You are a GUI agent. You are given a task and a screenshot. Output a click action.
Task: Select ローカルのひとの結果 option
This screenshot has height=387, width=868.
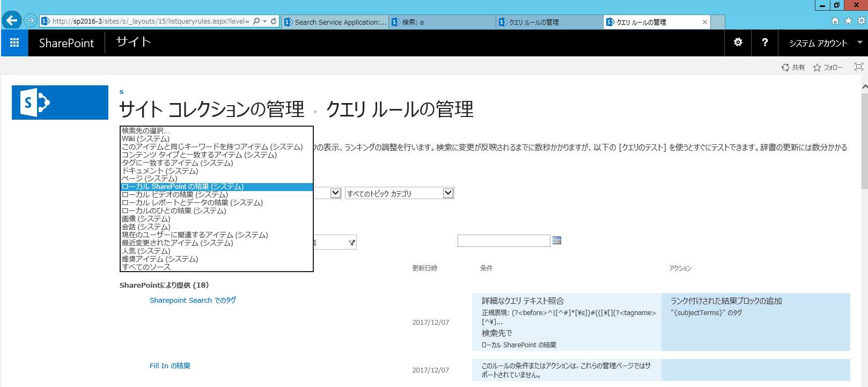[217, 210]
